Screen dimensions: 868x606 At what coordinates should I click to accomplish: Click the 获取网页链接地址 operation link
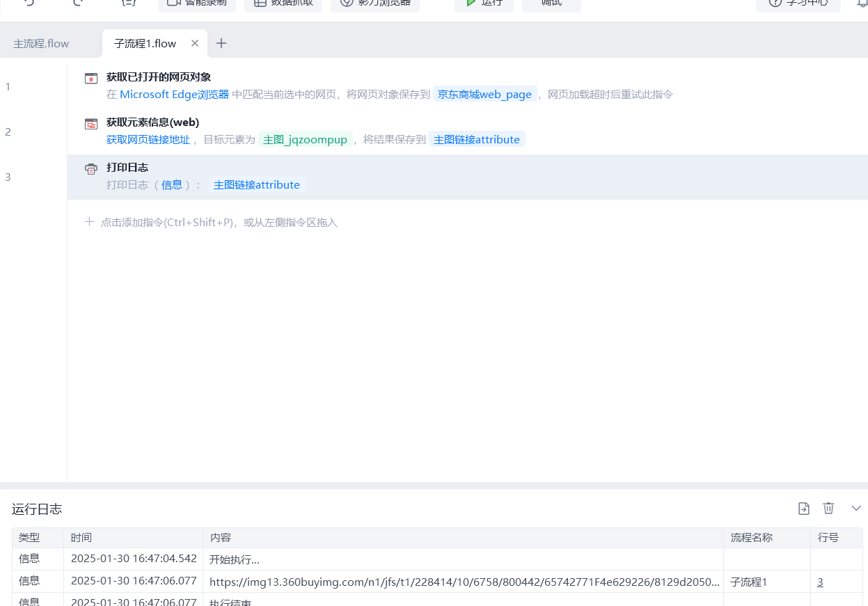pos(148,140)
